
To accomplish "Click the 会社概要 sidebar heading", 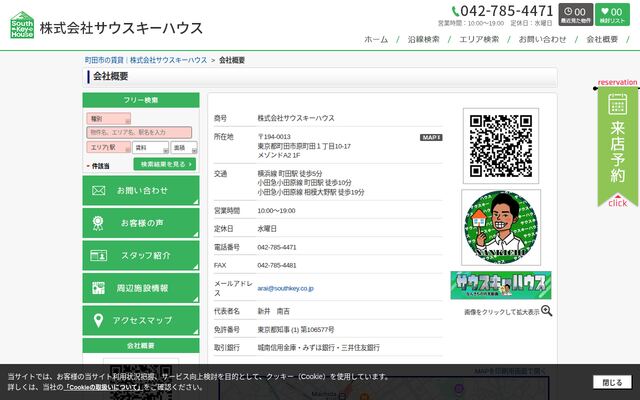I will (x=141, y=346).
